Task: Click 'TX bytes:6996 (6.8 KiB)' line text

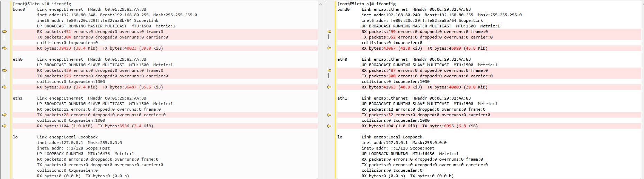Action: [x=450, y=126]
